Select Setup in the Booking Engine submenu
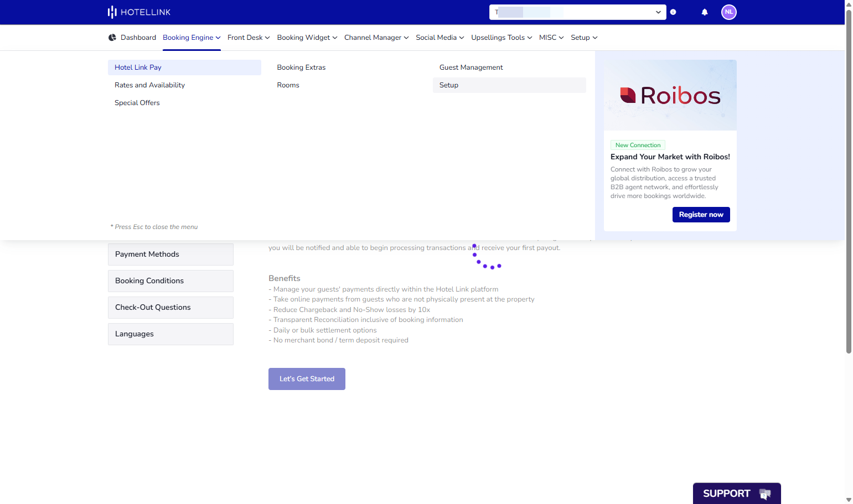 (509, 85)
